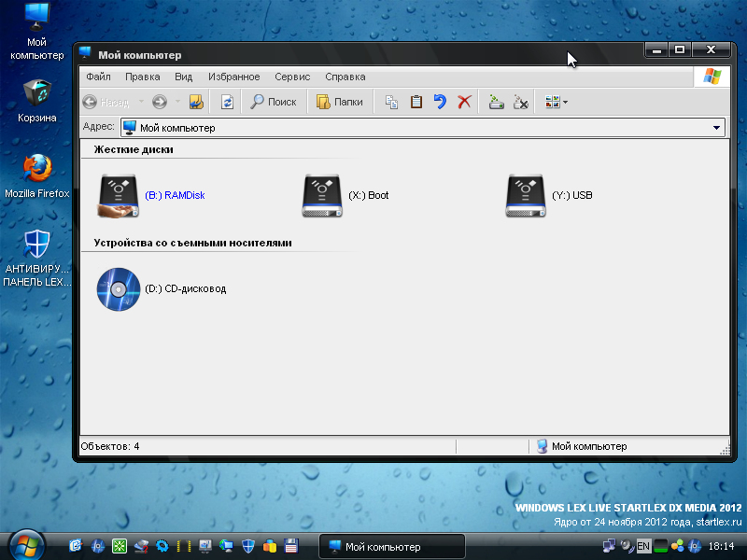Open the Views mode dropdown button
747x560 pixels.
click(557, 102)
